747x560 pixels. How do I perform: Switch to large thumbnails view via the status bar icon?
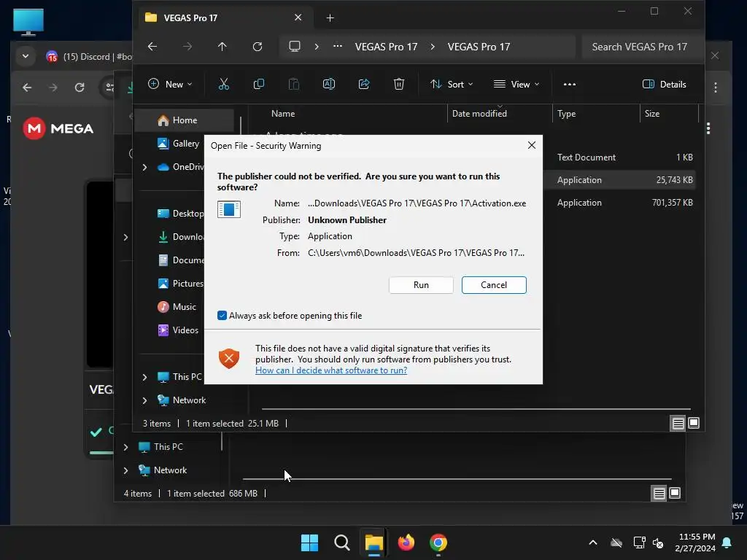click(694, 423)
